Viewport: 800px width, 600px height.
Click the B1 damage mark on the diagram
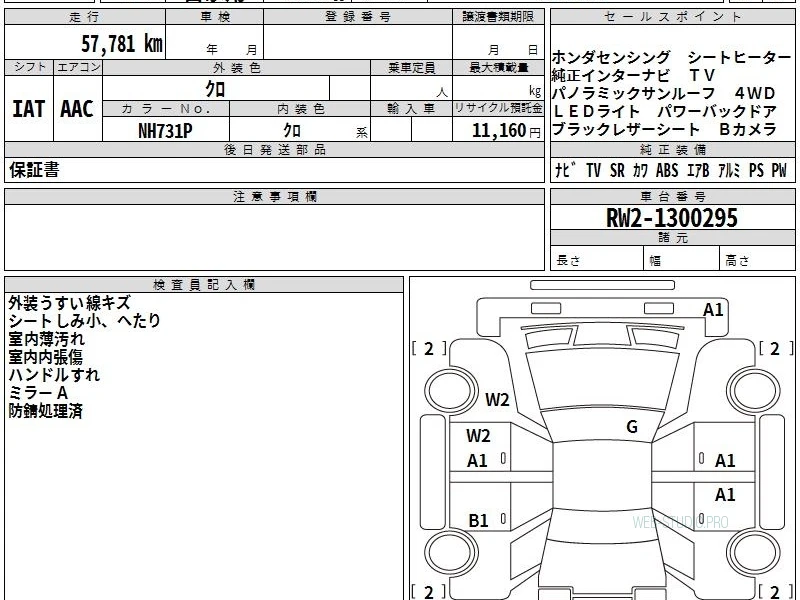click(478, 520)
